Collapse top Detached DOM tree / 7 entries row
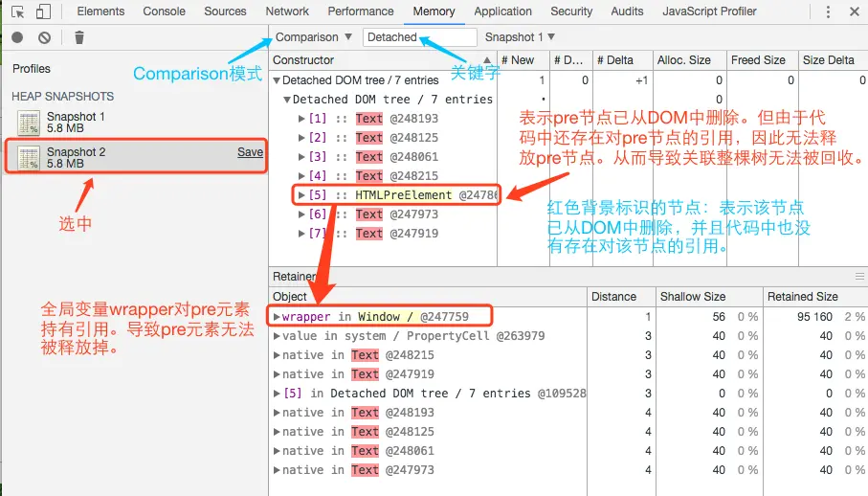 pyautogui.click(x=277, y=80)
